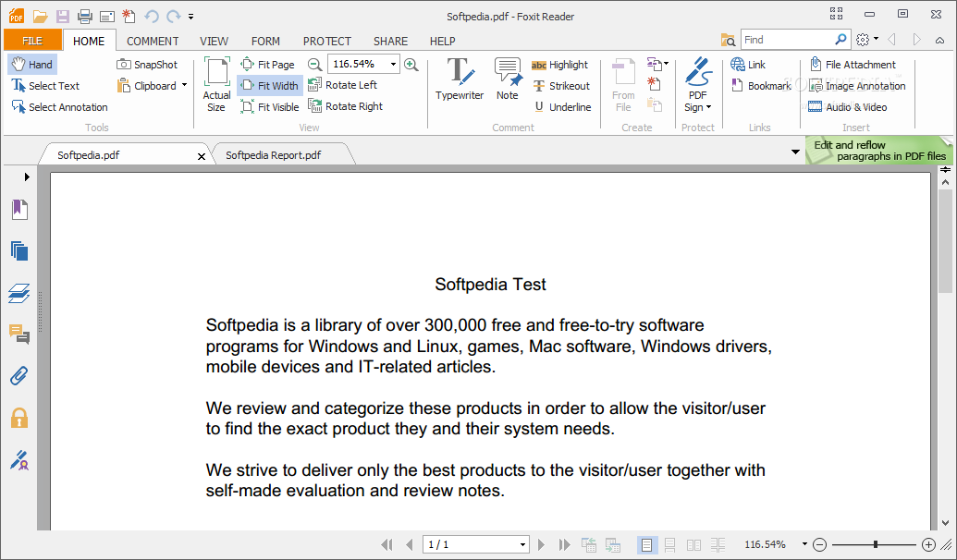Screen dimensions: 957x560
Task: Click the Edit and reflow paragraphs banner
Action: [x=879, y=151]
